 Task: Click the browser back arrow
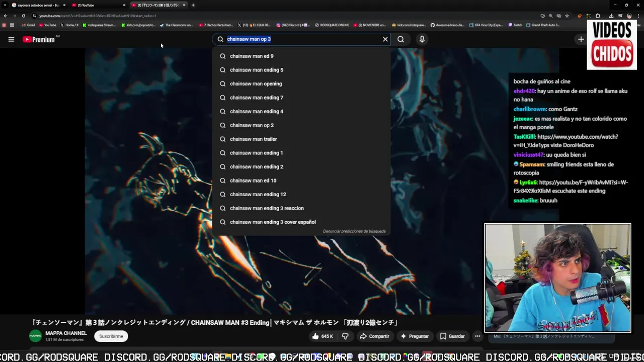click(6, 16)
